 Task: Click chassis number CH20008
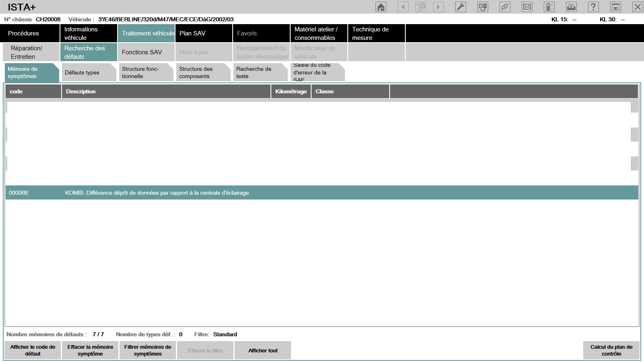(48, 19)
